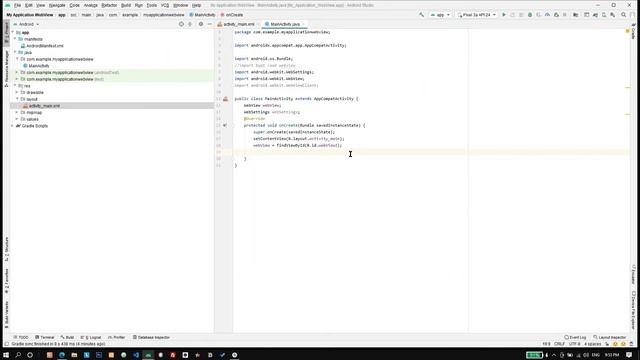This screenshot has width=640, height=360.
Task: Open the VCS menu
Action: [x=164, y=5]
